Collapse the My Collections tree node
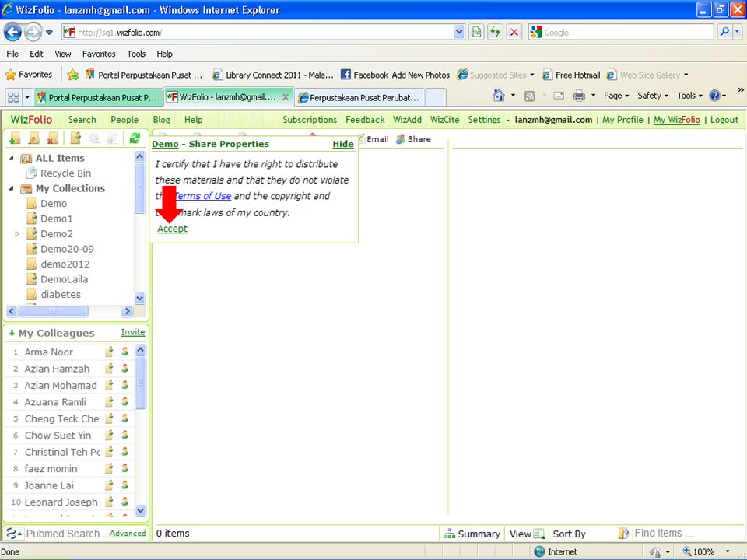 tap(12, 188)
